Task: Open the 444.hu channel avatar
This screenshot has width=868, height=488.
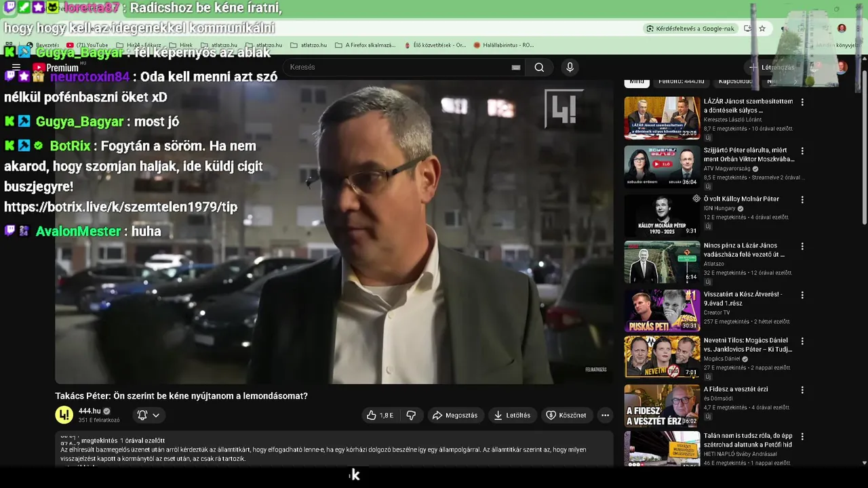Action: 64,415
